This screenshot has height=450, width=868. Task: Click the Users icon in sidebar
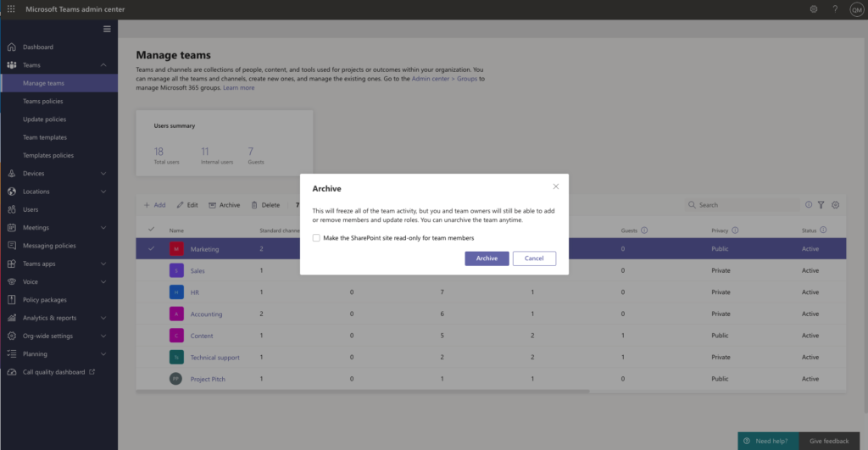[12, 210]
